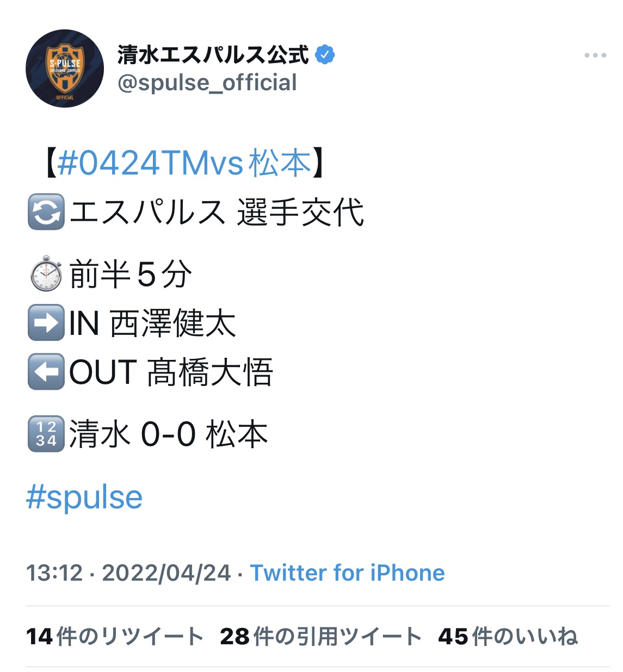Select the player name 西澤健太
623x672 pixels.
pyautogui.click(x=173, y=323)
